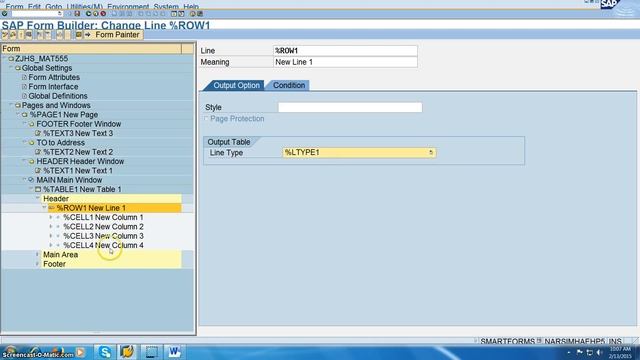Select Footer table section node
This screenshot has width=640, height=360.
[54, 264]
